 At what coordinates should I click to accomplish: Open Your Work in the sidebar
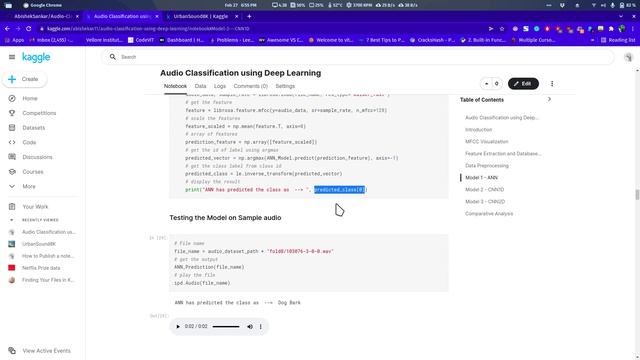point(35,207)
